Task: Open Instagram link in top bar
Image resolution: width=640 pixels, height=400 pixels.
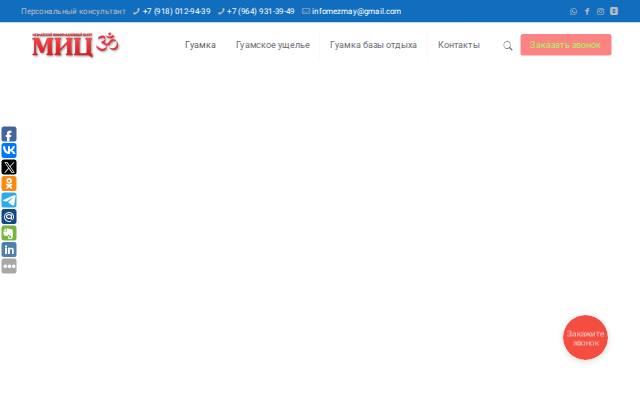Action: point(600,11)
